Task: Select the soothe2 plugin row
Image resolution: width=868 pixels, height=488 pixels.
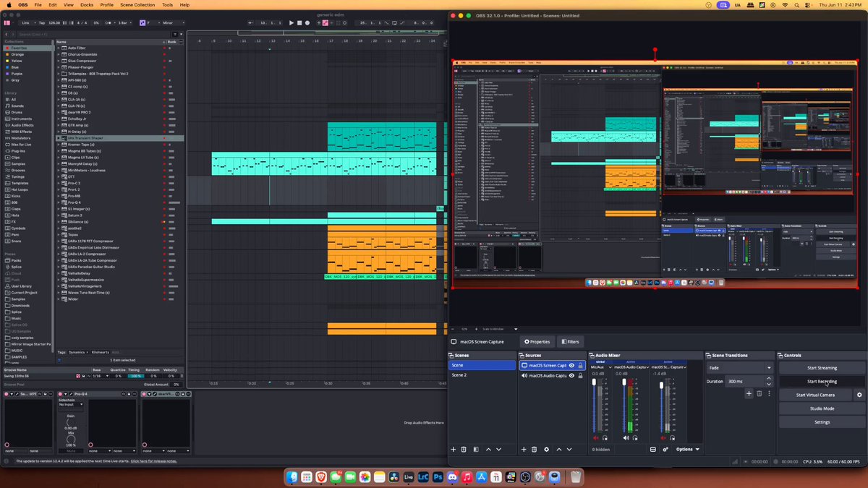Action: [119, 228]
